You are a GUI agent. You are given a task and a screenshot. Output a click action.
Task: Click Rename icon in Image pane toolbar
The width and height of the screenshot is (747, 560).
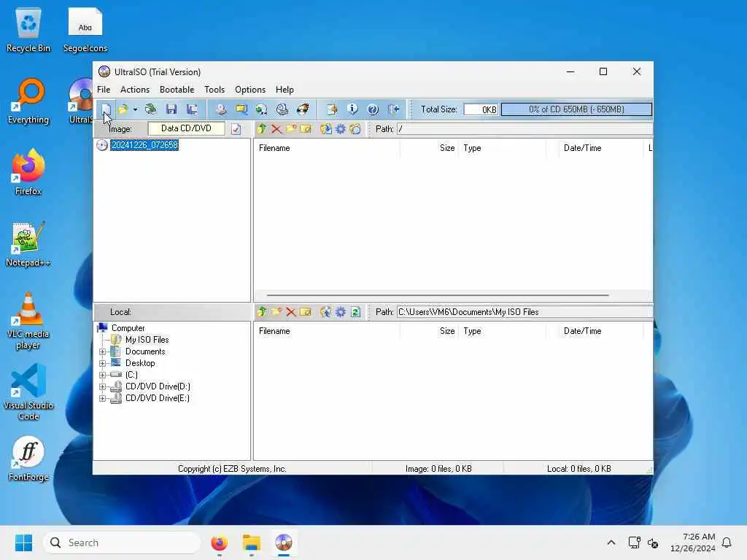tap(306, 129)
